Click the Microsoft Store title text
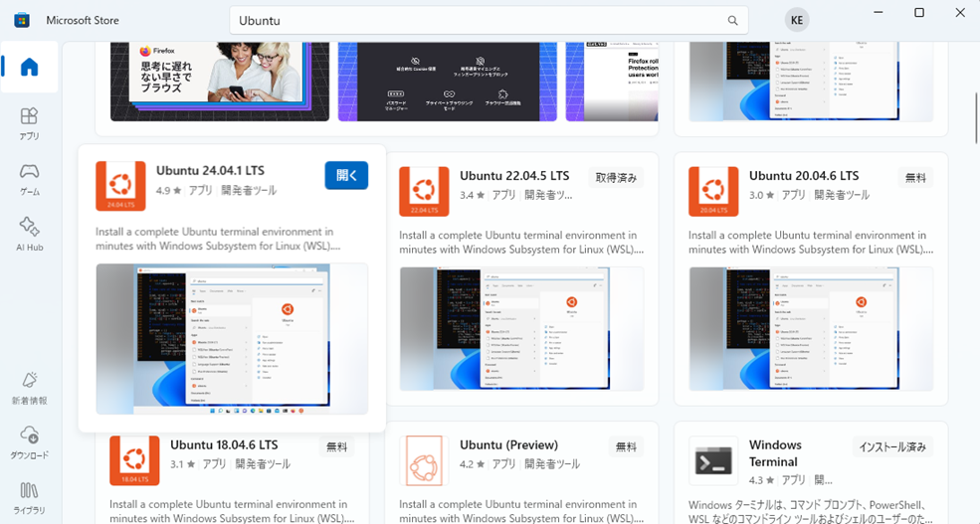This screenshot has height=524, width=980. (83, 20)
